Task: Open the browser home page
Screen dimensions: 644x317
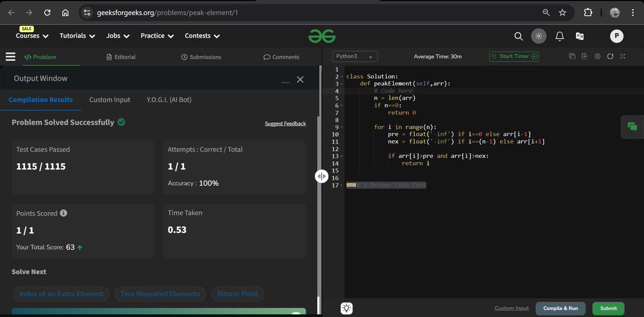Action: click(65, 12)
